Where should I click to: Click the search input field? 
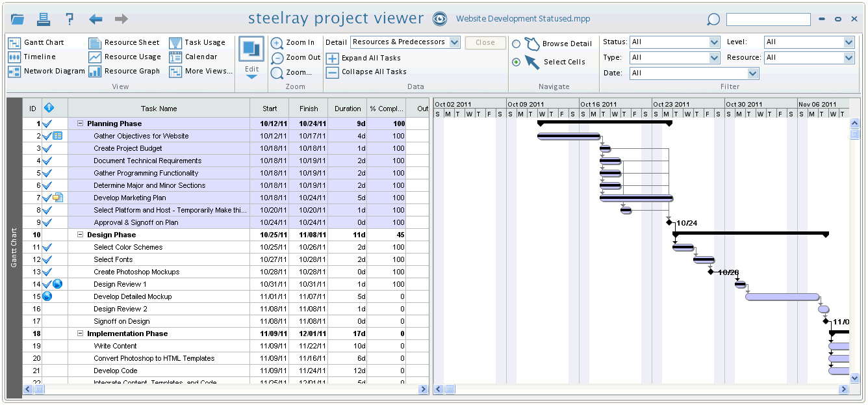click(x=768, y=20)
